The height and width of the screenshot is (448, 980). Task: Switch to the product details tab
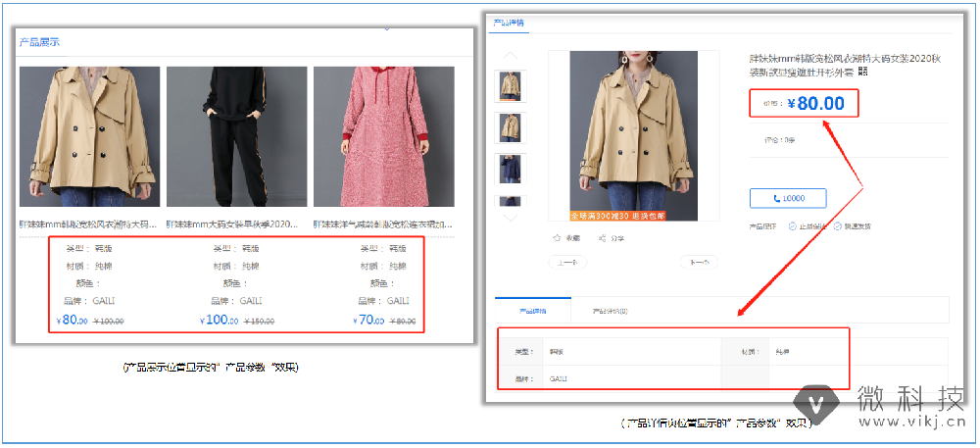coord(532,311)
